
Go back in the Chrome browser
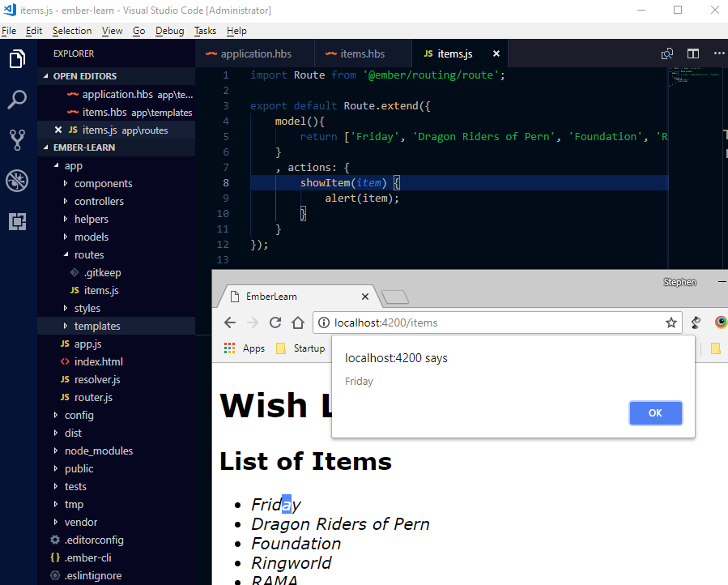tap(230, 322)
